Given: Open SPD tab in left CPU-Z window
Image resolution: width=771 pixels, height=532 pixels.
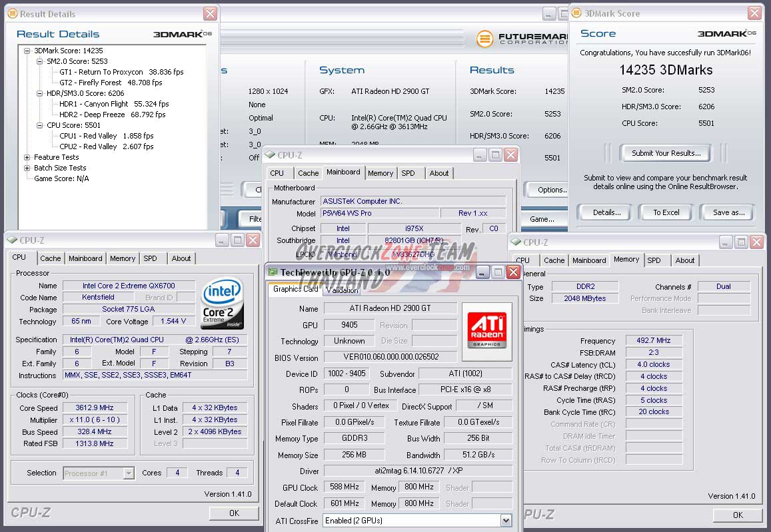Looking at the screenshot, I should click(x=150, y=258).
